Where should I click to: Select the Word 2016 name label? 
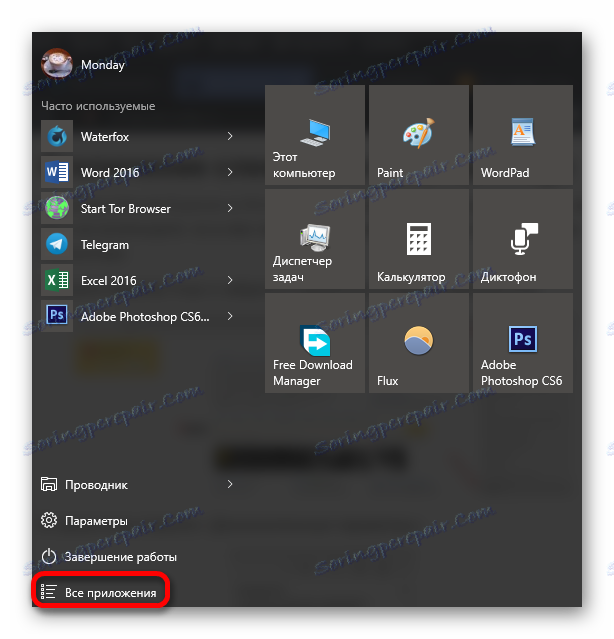(x=110, y=173)
